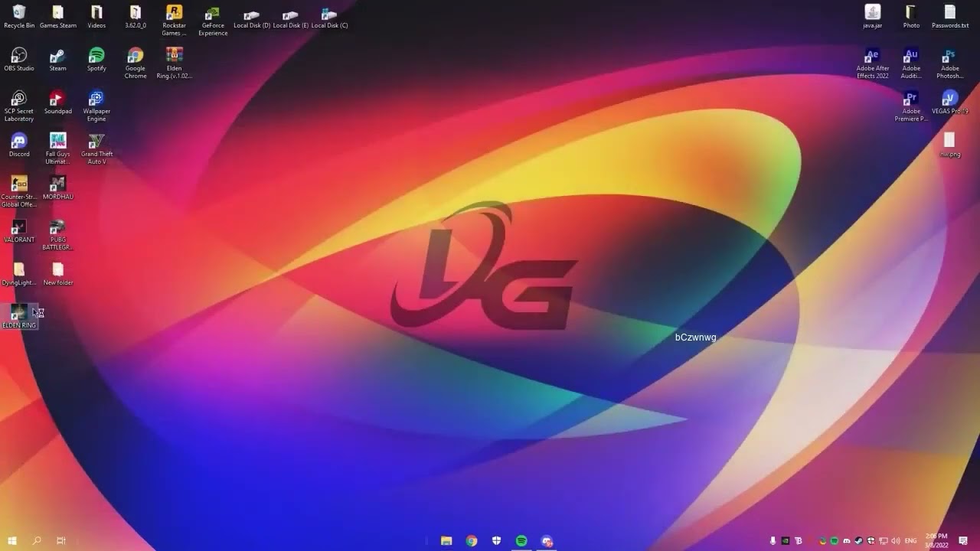
Task: Switch input language via ENG indicator
Action: pyautogui.click(x=910, y=541)
